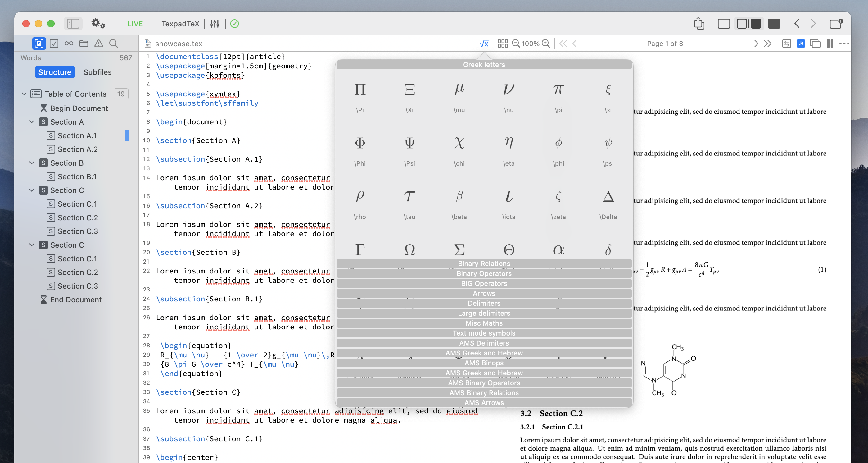Open the separate preview window icon
868x463 pixels.
coord(815,44)
